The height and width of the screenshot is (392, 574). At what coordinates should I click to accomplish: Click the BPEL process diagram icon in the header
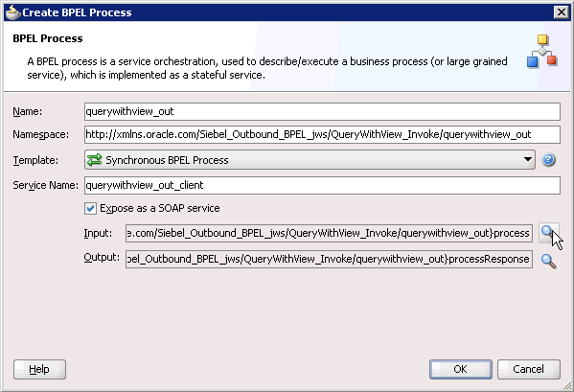tap(542, 51)
